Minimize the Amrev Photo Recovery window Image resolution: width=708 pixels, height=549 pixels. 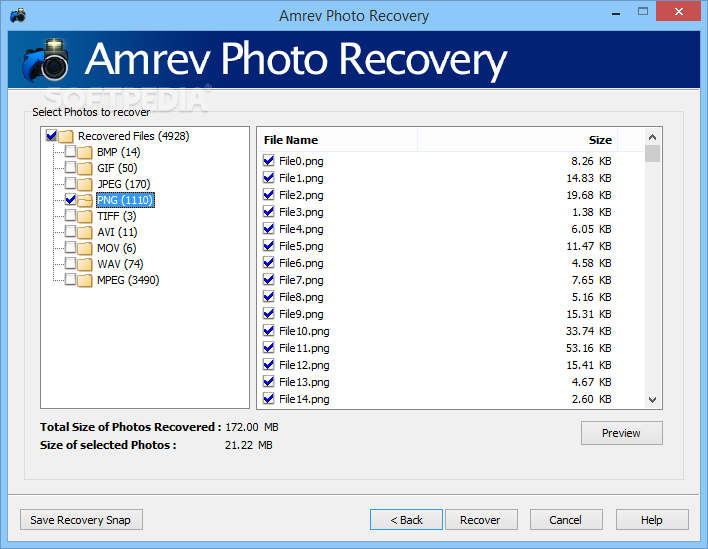[x=616, y=13]
